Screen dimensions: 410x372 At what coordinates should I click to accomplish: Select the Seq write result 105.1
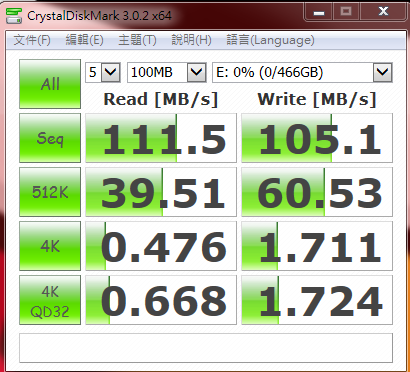coord(317,138)
